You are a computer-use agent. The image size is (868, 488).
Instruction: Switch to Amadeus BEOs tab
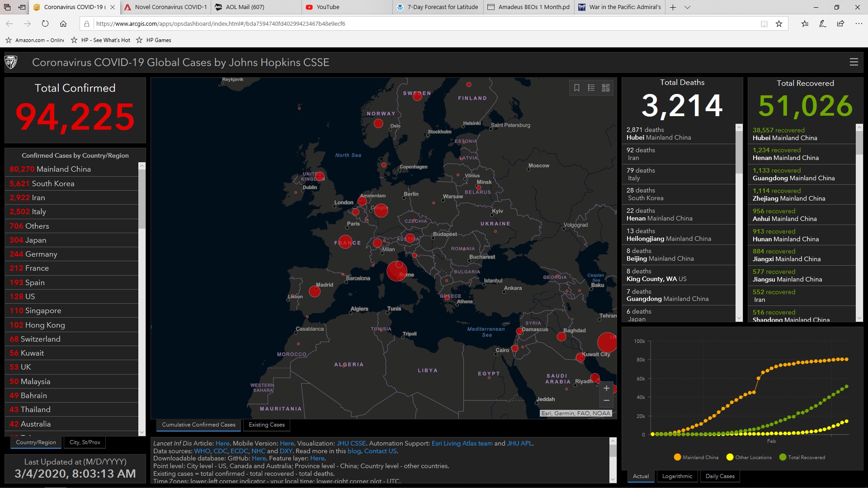tap(529, 7)
